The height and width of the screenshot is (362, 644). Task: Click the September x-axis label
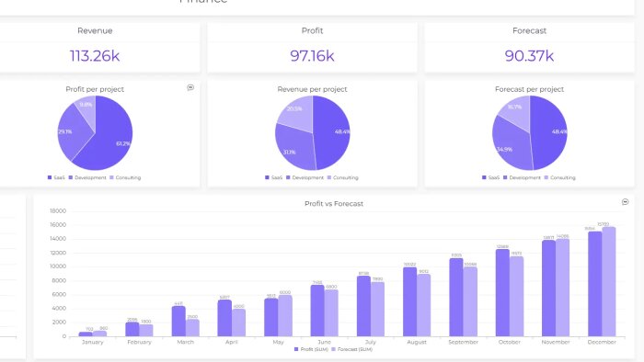[x=464, y=342]
